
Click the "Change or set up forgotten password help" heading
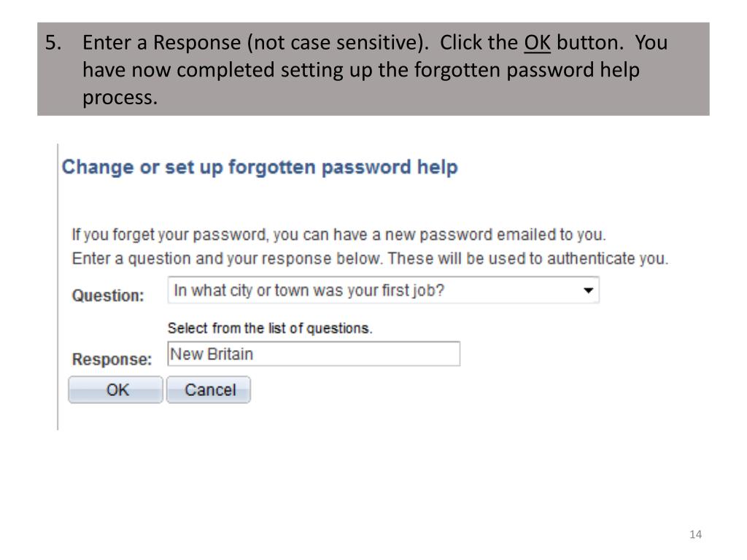click(x=260, y=167)
